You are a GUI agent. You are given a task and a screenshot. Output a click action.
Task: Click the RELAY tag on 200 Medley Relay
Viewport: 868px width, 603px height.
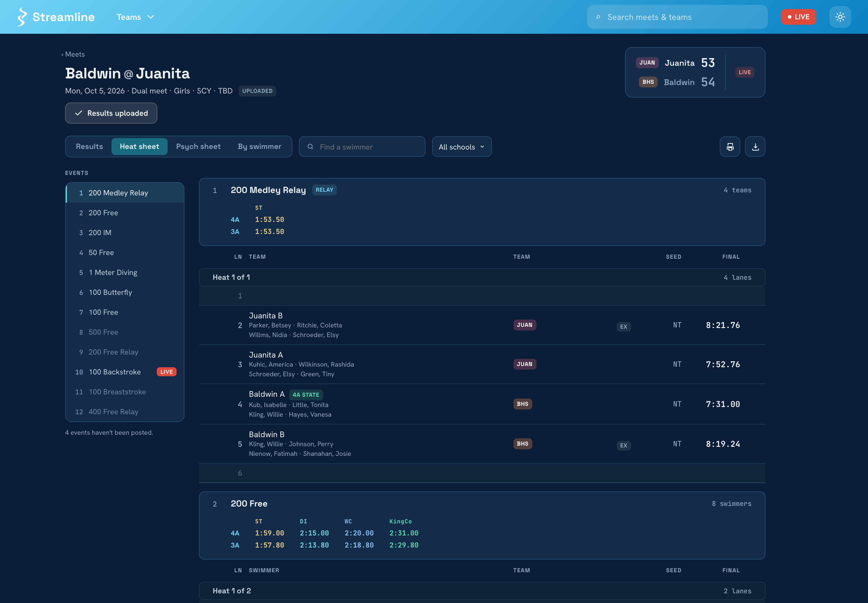tap(324, 190)
